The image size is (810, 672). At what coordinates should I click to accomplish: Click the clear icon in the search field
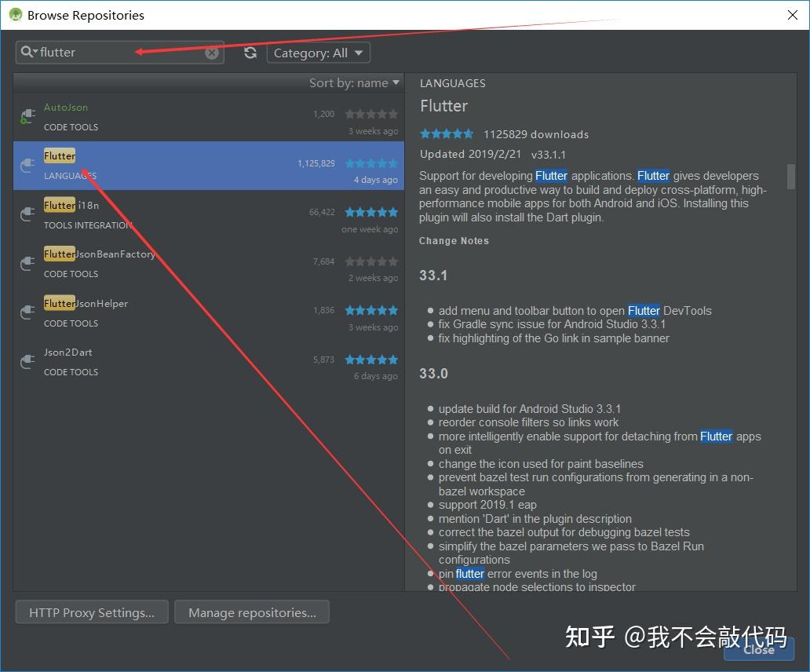pyautogui.click(x=212, y=52)
